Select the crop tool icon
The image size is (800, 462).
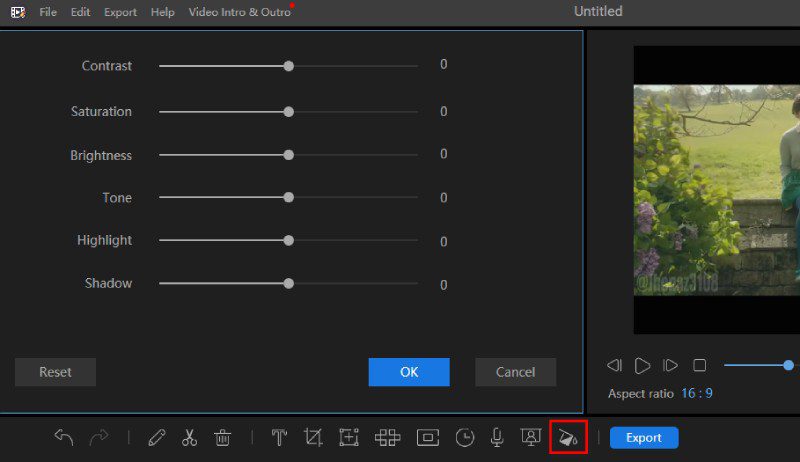(313, 438)
